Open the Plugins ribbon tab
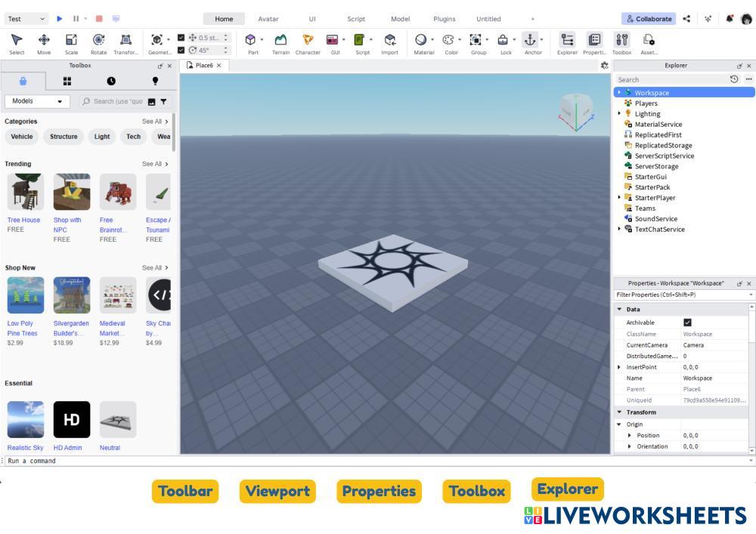Image resolution: width=756 pixels, height=534 pixels. click(x=444, y=19)
